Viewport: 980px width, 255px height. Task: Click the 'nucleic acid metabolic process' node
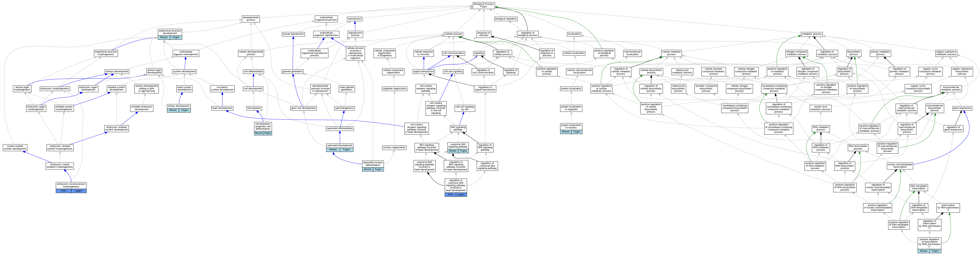pyautogui.click(x=820, y=108)
